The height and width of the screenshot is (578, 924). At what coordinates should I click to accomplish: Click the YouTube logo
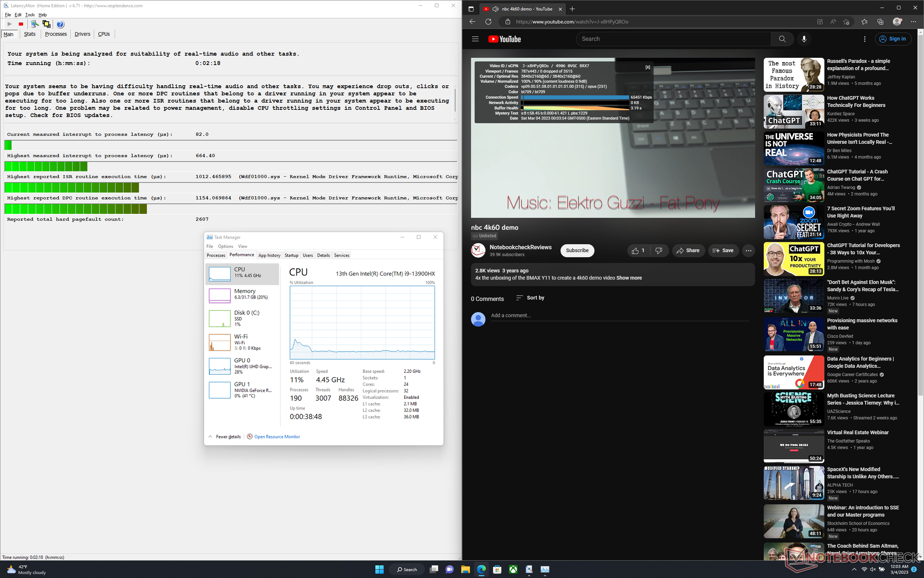504,39
